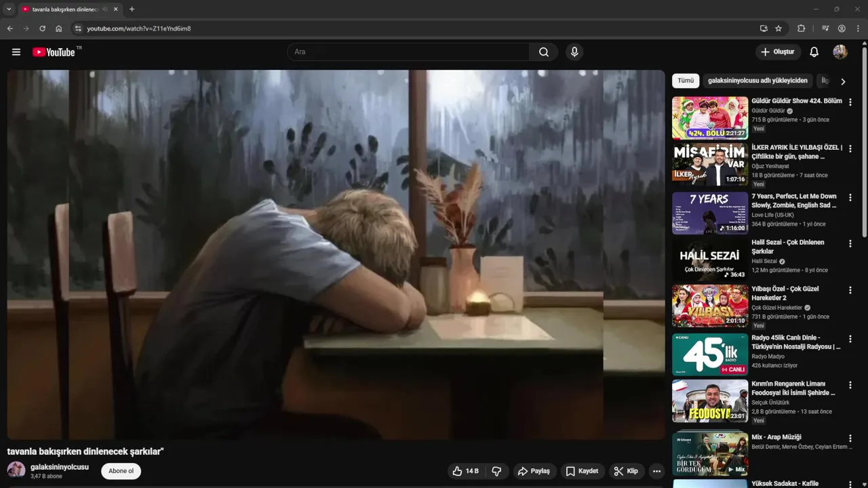Like the video with thumbs up
Viewport: 868px width, 488px height.
point(465,471)
